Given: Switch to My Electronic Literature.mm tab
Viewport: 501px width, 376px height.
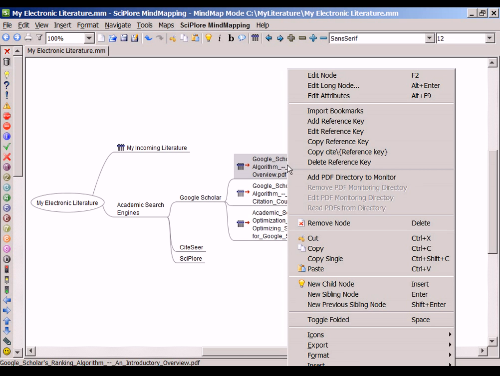Looking at the screenshot, I should [66, 51].
